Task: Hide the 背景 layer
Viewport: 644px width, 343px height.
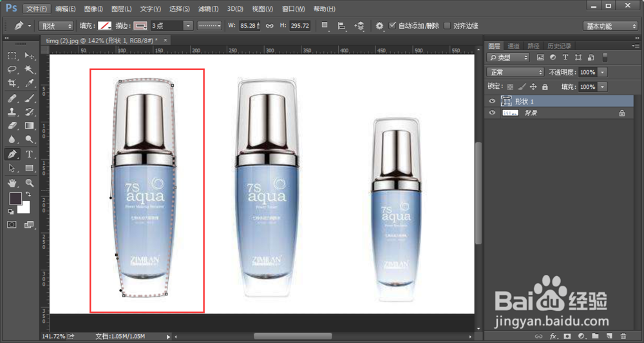Action: pos(492,113)
